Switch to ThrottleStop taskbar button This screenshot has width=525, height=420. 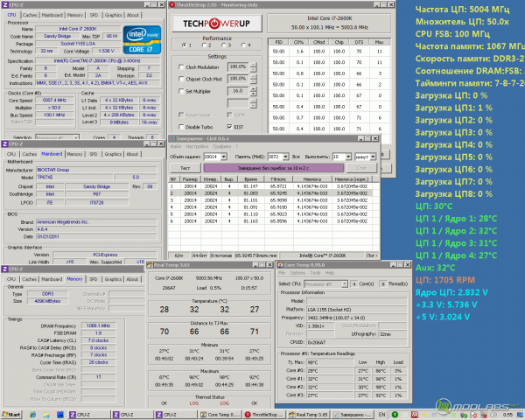pos(264,415)
